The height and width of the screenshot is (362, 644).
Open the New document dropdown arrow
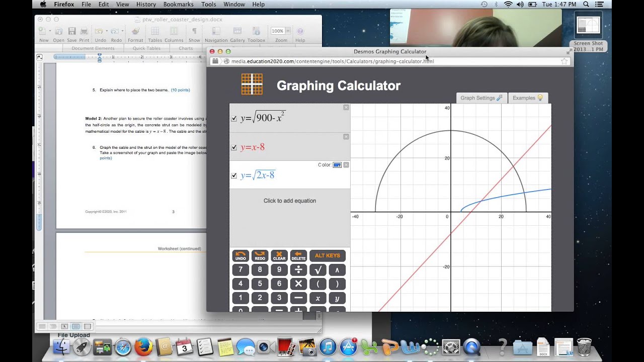[50, 32]
